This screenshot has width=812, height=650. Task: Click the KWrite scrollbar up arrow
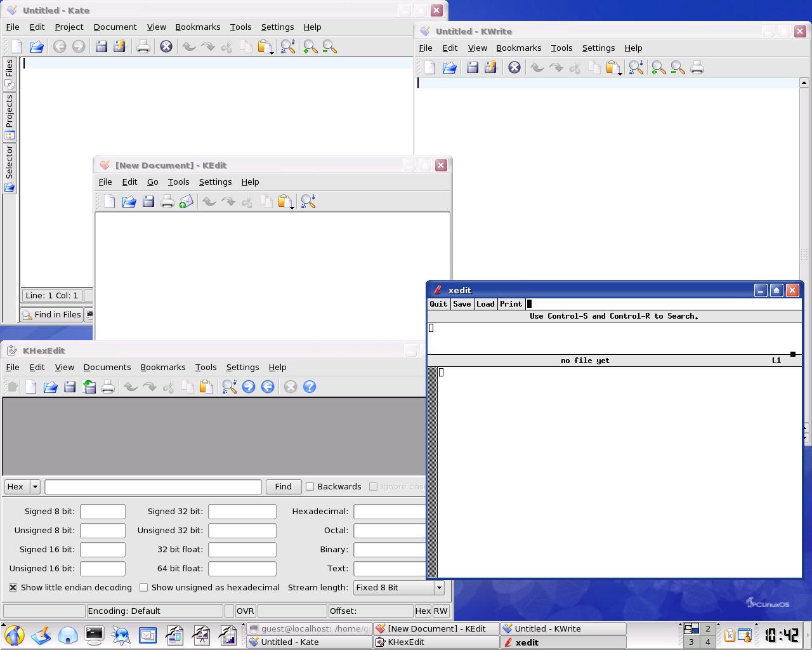click(x=804, y=83)
